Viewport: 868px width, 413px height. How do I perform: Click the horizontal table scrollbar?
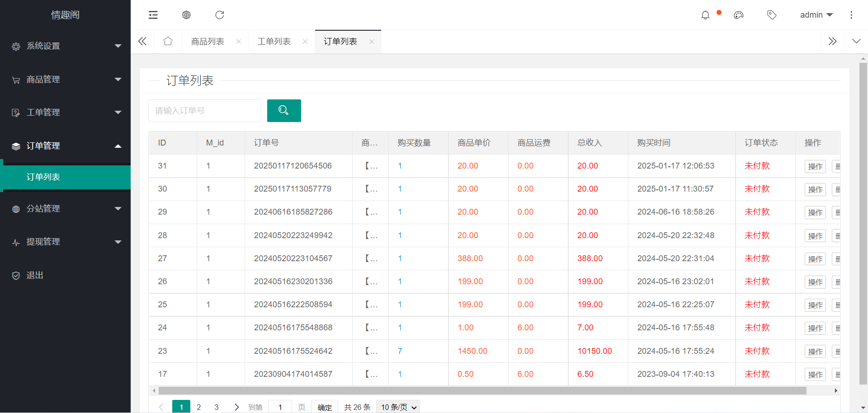(482, 390)
